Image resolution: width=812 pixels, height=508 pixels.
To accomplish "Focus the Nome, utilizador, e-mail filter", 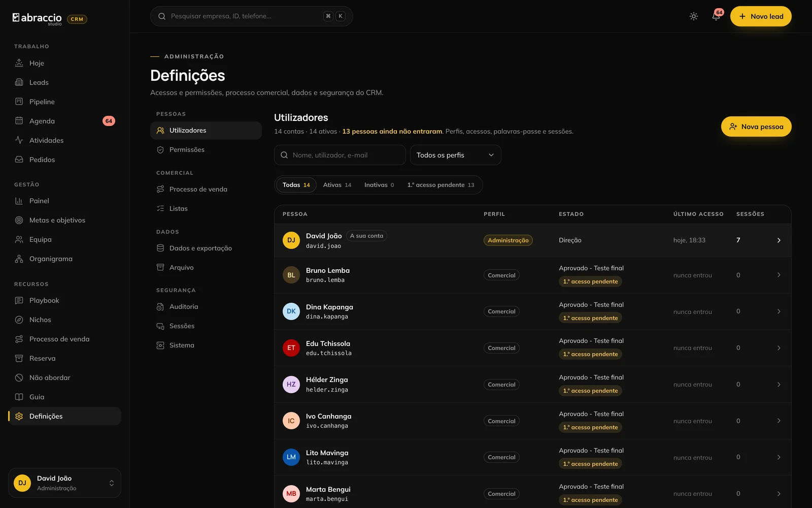I will [340, 155].
